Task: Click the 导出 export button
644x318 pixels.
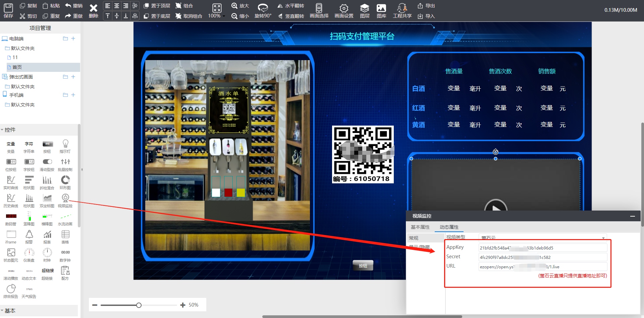Action: tap(426, 6)
